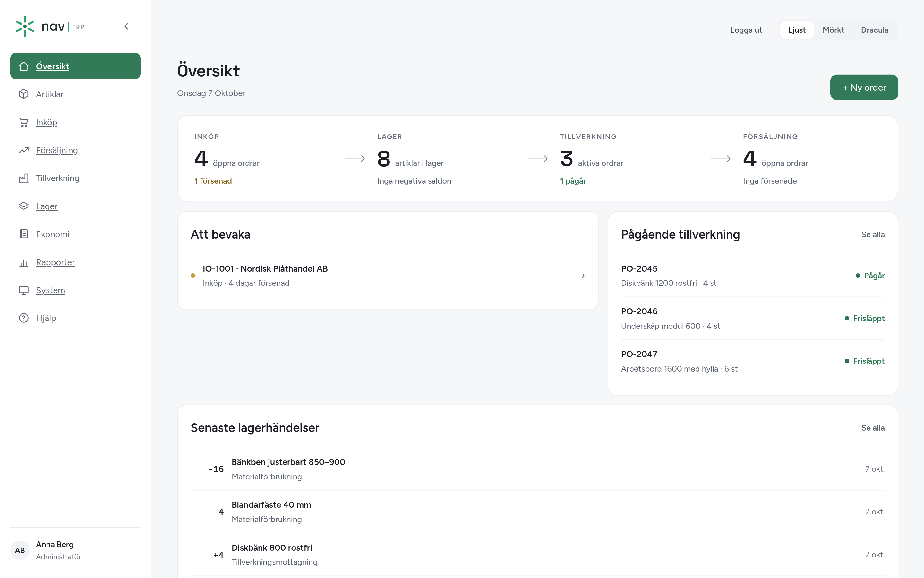Click the Rapporter bar chart icon

point(24,262)
